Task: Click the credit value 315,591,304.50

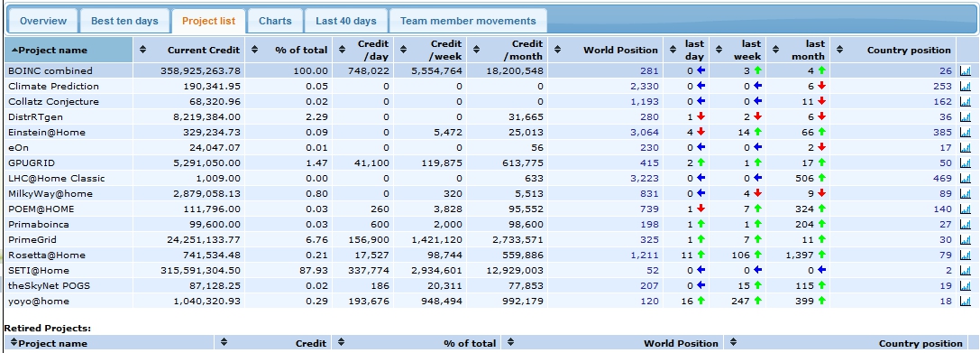Action: tap(200, 270)
